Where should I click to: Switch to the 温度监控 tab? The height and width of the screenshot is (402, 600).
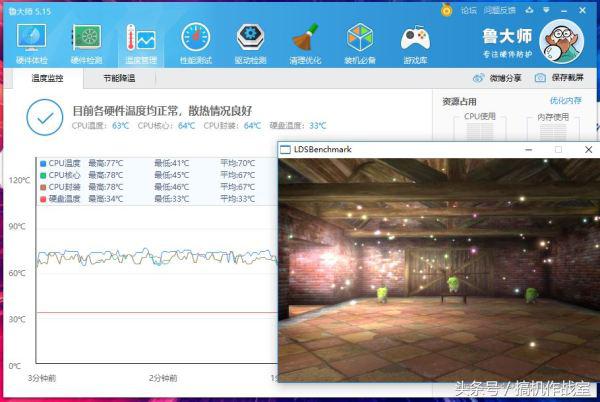coord(47,78)
